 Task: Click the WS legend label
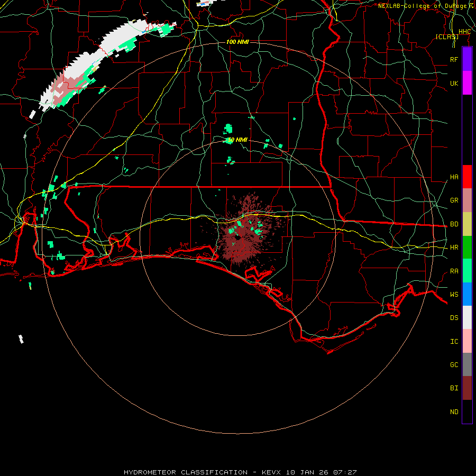point(454,295)
